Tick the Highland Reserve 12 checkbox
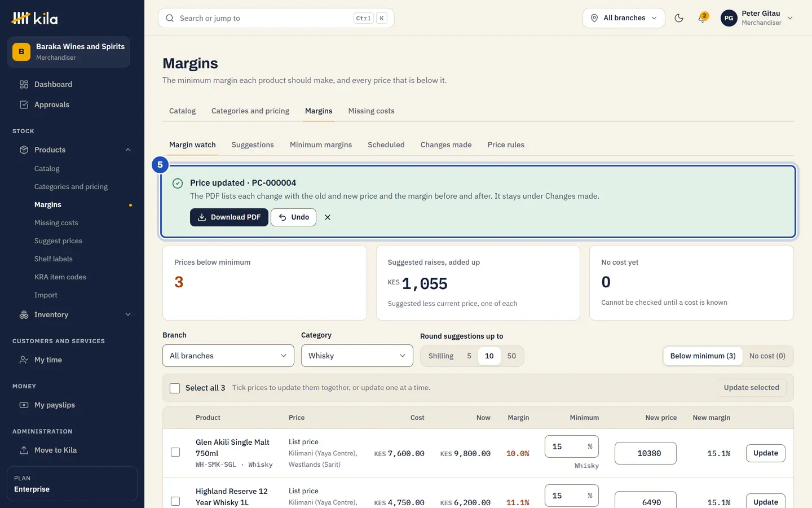 point(175,501)
